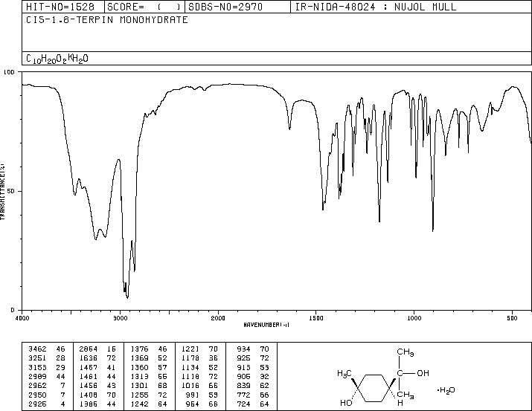Click the HO label in the structure
This screenshot has height=411, width=532.
coord(346,403)
